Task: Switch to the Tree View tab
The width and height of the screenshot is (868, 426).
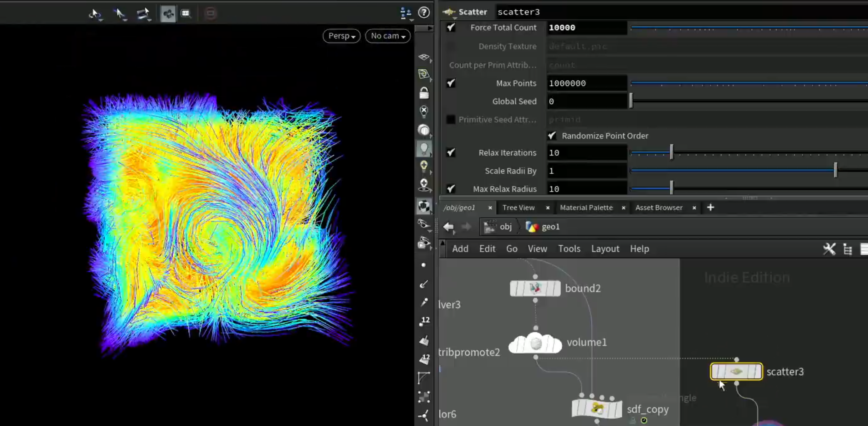Action: pos(518,208)
